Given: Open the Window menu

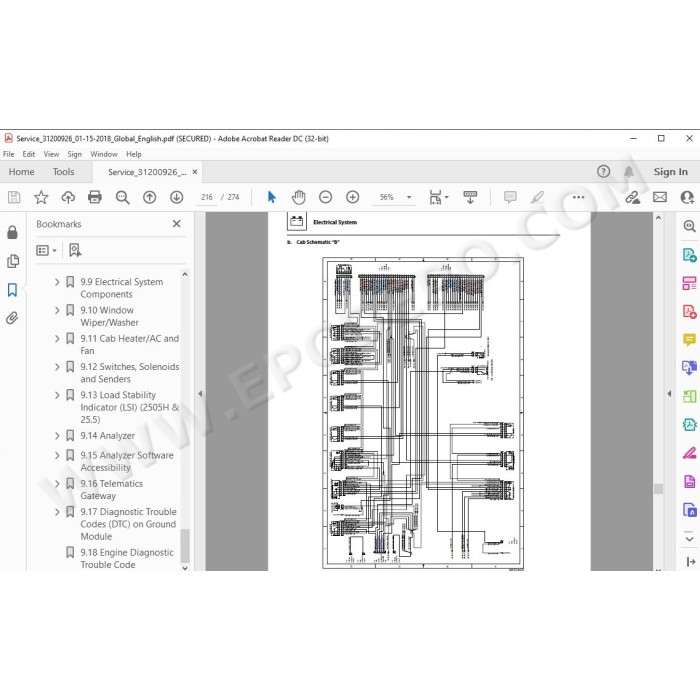Looking at the screenshot, I should pyautogui.click(x=104, y=154).
